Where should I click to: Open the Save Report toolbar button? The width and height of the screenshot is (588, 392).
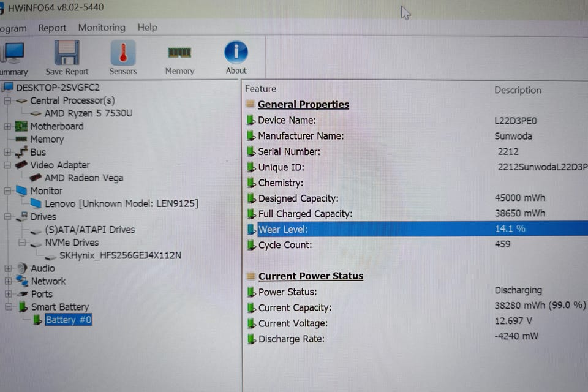(x=67, y=58)
